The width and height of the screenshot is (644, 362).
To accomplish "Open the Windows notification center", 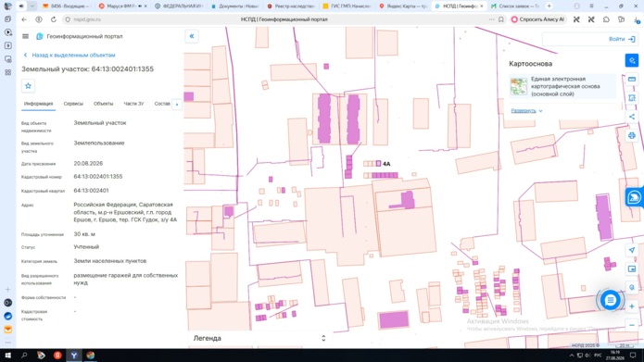I will click(633, 355).
